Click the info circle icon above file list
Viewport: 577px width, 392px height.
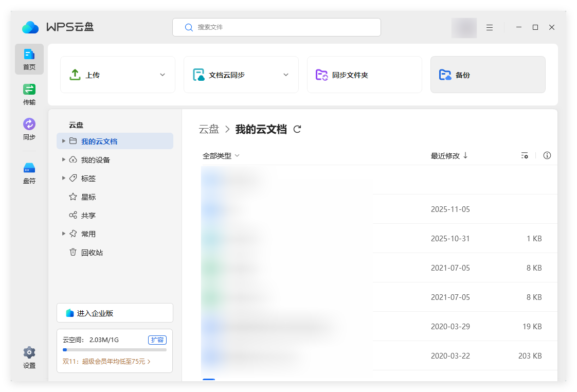point(547,155)
